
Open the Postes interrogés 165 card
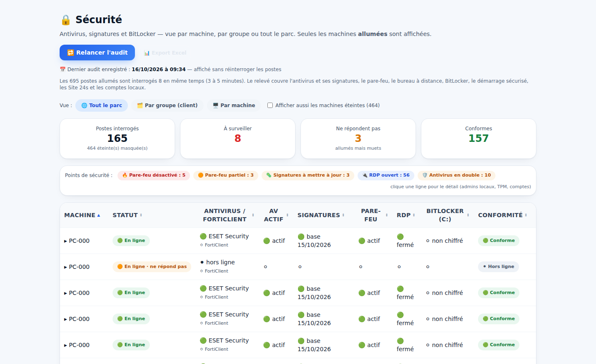tap(118, 139)
